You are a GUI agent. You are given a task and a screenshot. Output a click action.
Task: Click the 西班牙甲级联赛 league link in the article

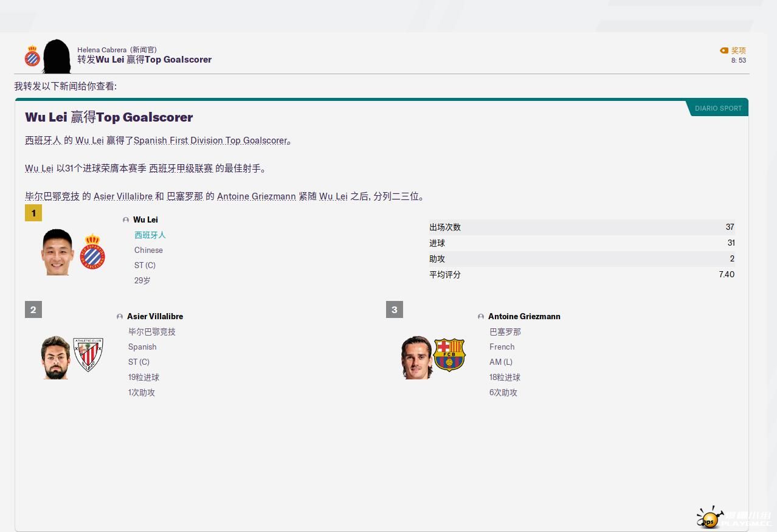click(x=181, y=168)
